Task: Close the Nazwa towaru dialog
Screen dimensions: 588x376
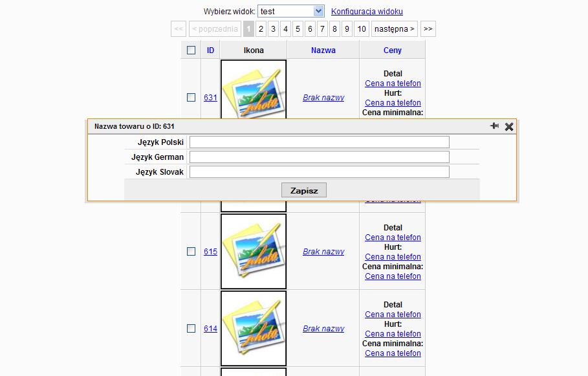Action: [x=509, y=126]
